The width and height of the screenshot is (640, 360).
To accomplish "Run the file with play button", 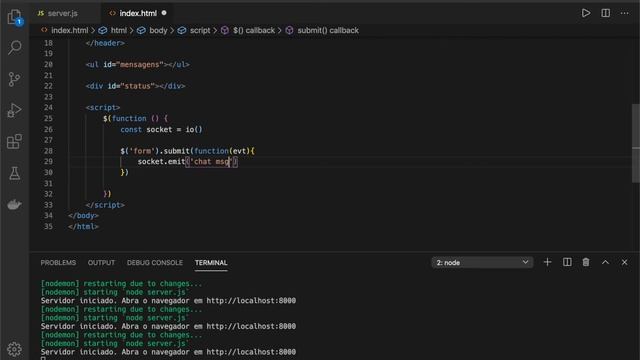I will 586,13.
